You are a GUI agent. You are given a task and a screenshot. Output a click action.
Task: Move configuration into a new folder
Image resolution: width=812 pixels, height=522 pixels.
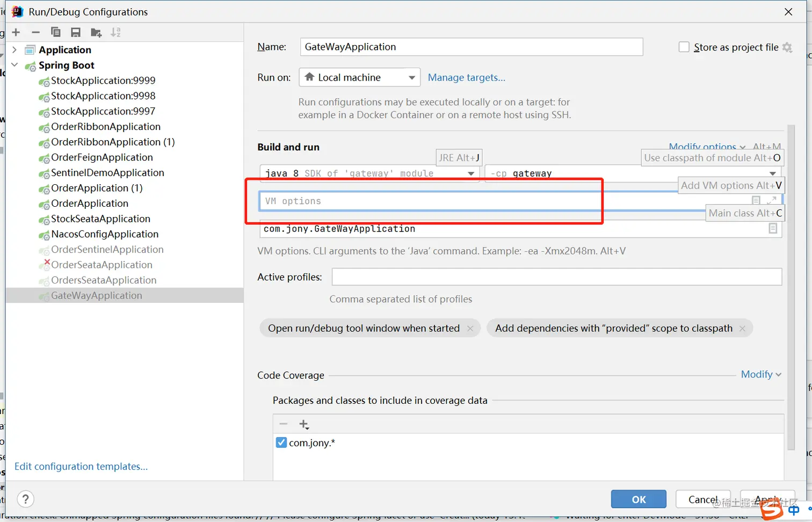(96, 33)
